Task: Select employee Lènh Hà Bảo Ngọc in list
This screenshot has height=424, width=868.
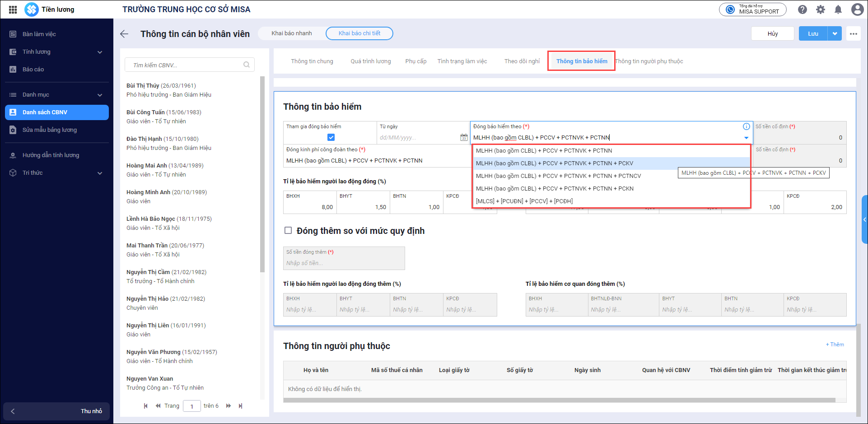Action: point(190,224)
